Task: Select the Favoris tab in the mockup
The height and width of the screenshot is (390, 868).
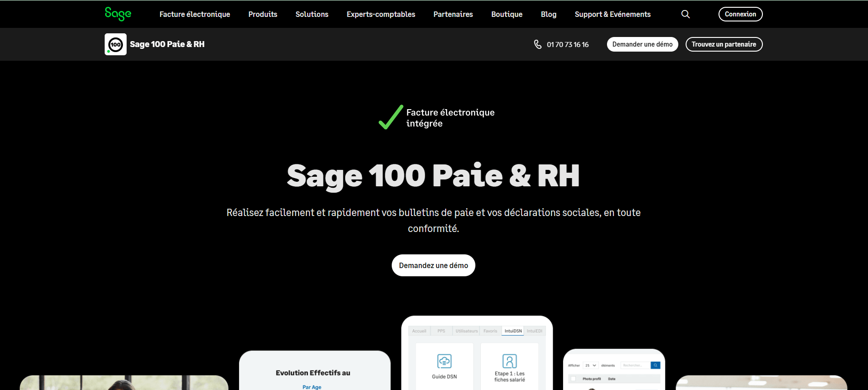Action: tap(490, 331)
